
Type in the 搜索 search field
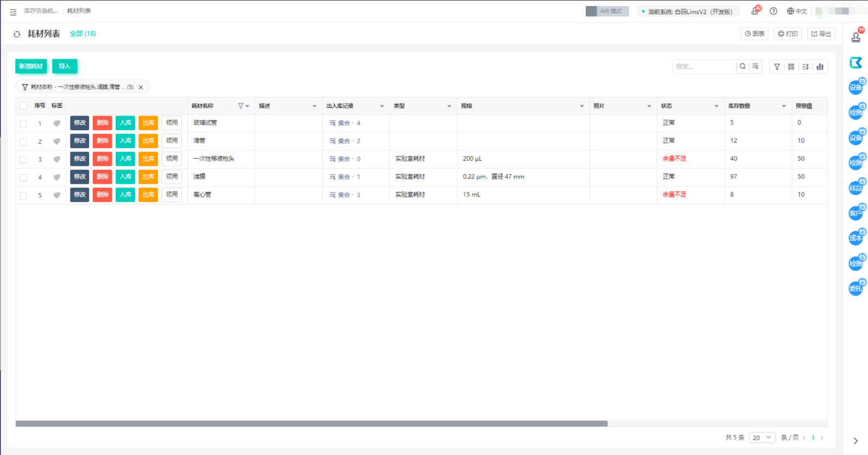click(x=704, y=67)
